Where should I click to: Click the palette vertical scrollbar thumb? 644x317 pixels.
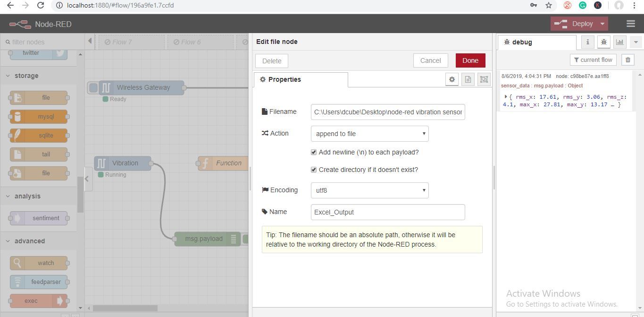(80, 195)
